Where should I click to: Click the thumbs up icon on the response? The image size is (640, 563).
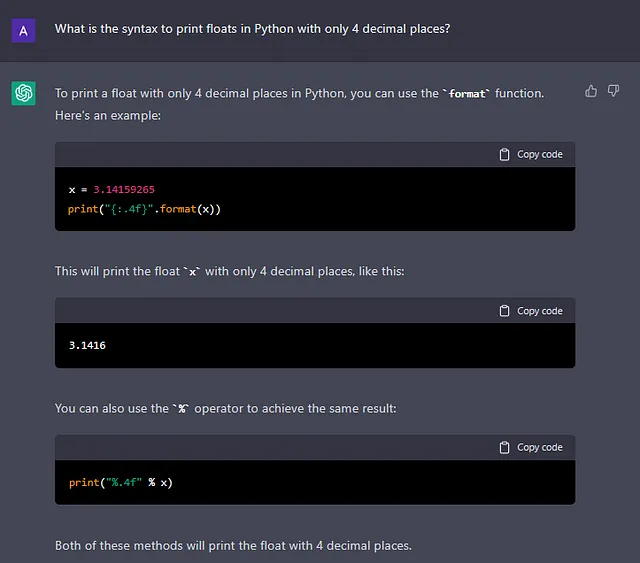(x=591, y=92)
